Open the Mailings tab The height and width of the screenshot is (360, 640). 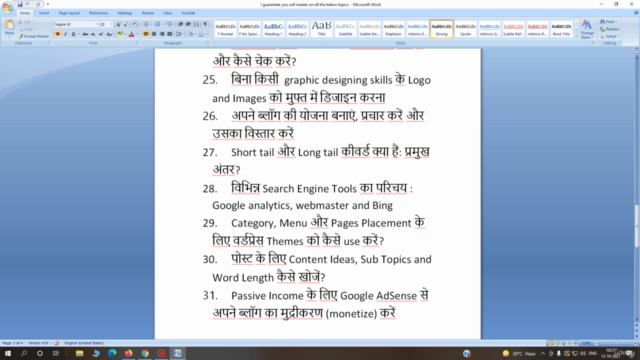pos(124,13)
